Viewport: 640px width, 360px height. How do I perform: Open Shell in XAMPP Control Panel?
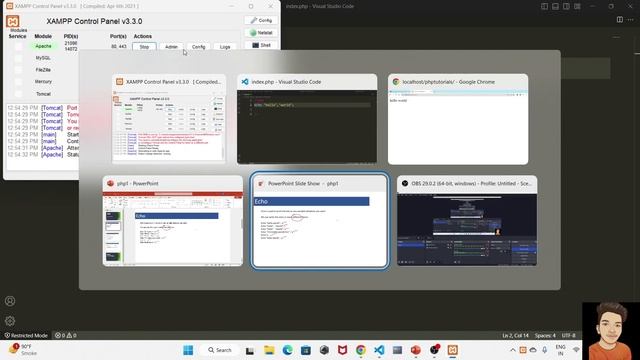point(261,45)
